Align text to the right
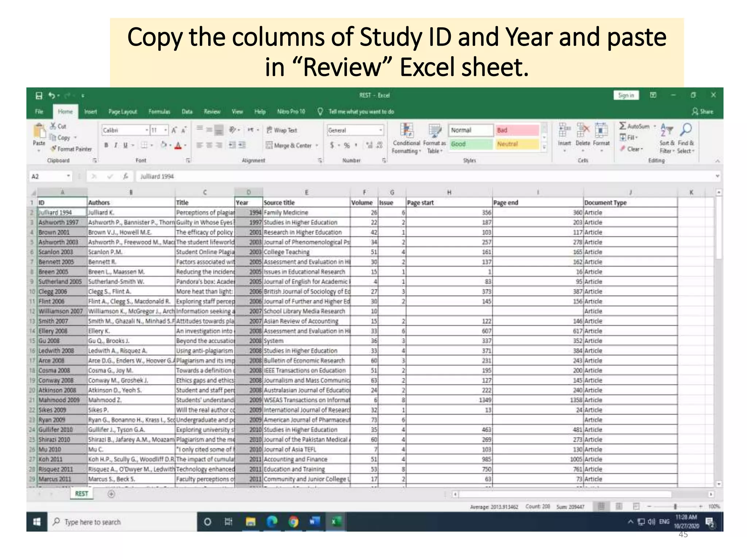Viewport: 747px width, 560px height. click(219, 145)
